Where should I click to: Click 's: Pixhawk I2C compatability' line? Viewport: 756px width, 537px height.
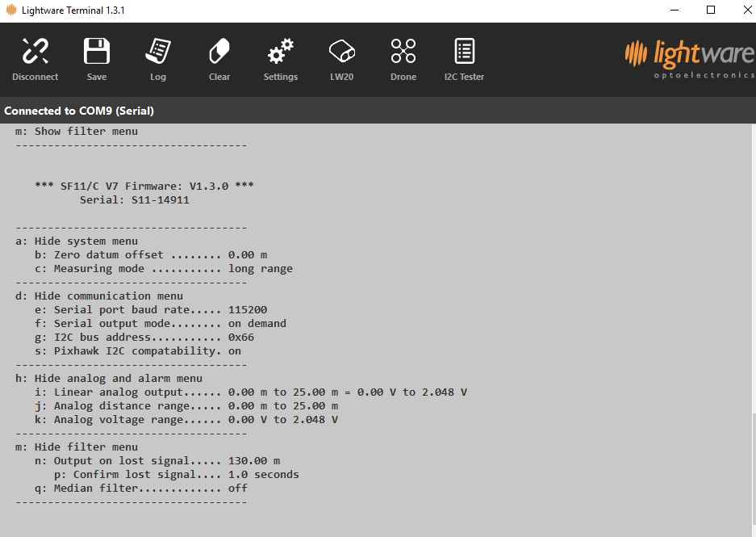coord(137,351)
